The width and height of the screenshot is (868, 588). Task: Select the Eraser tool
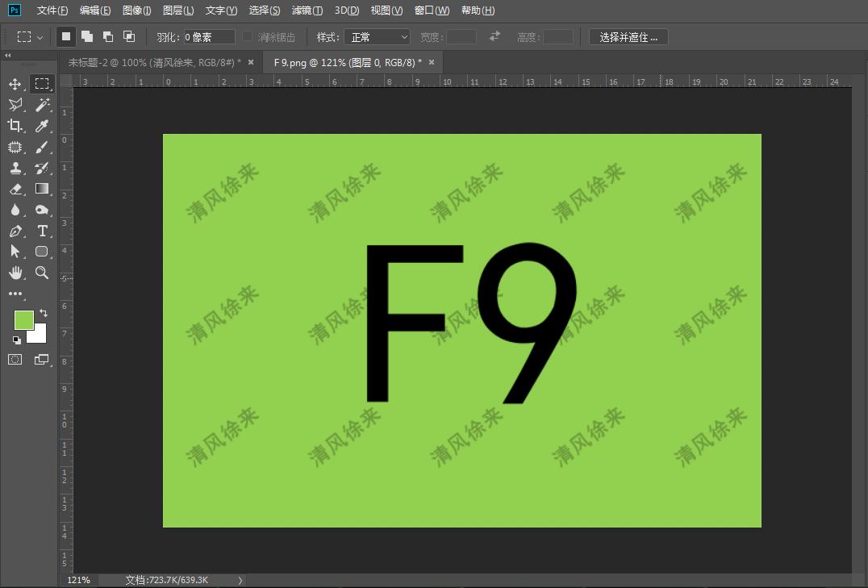pos(15,189)
